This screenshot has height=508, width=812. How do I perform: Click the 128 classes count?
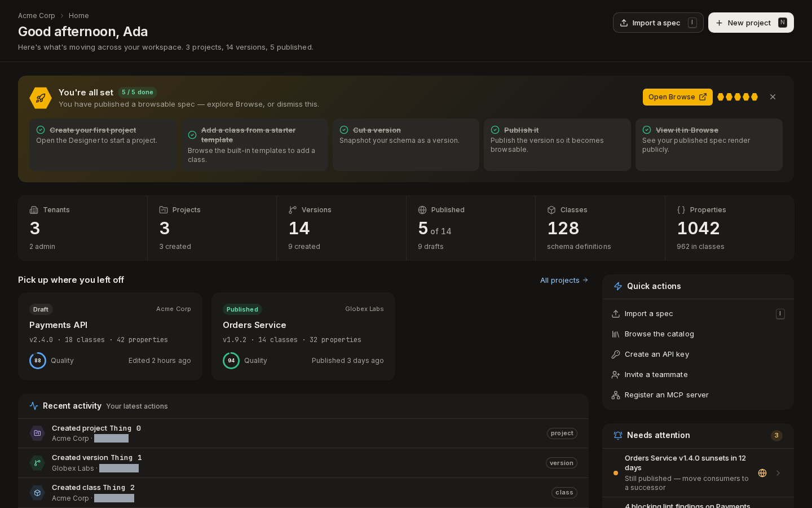pos(563,228)
